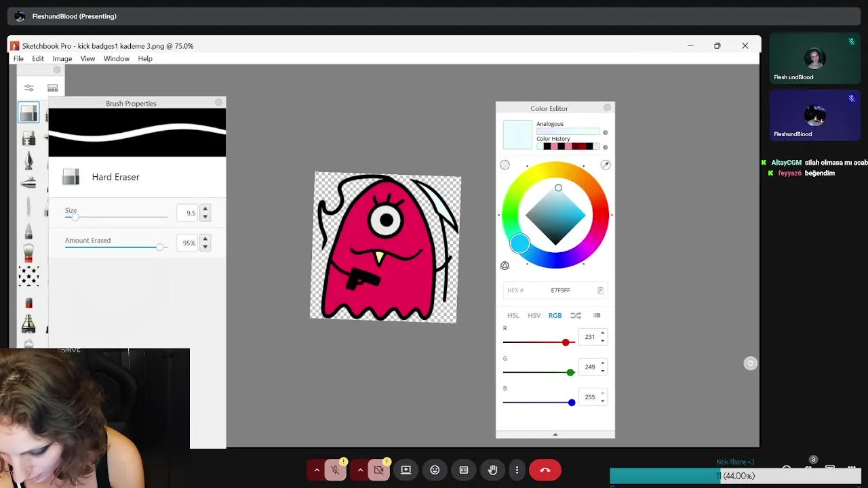The width and height of the screenshot is (868, 488).
Task: Click the Size slider handle
Action: [x=75, y=217]
